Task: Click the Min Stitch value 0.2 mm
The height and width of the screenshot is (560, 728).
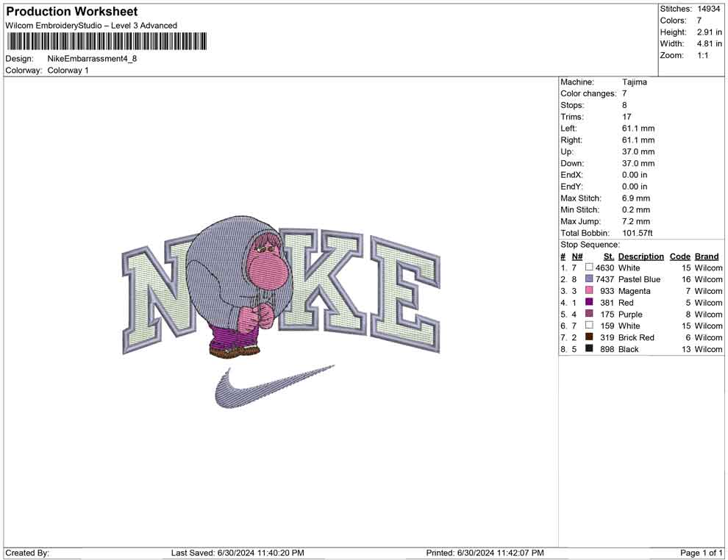Action: [x=636, y=209]
